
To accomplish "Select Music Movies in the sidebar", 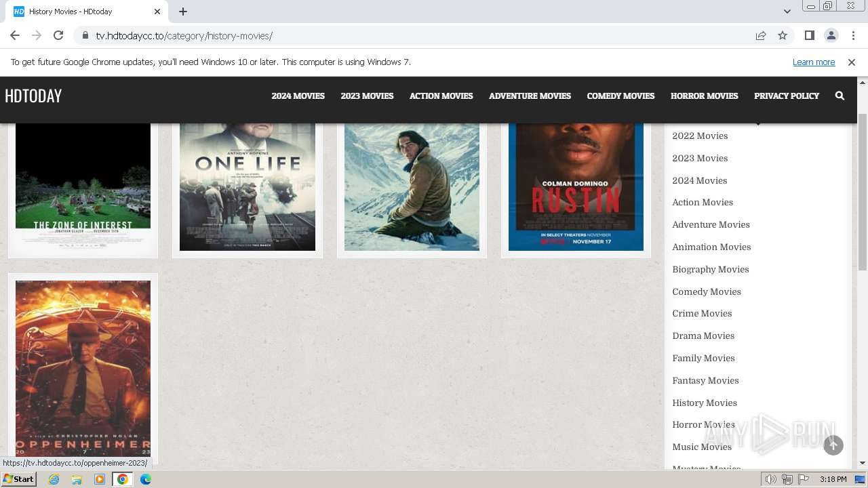I will (x=702, y=447).
